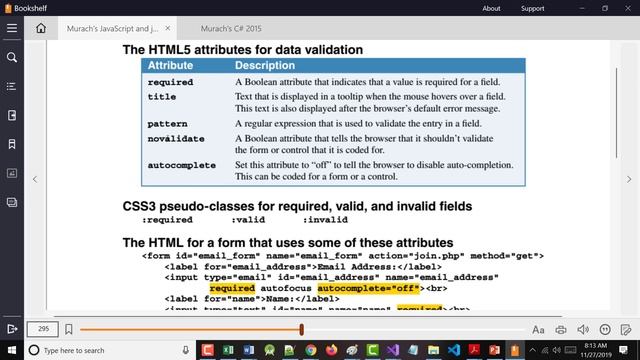
Task: Click the horizontal scrollbar under the page
Action: click(x=308, y=316)
